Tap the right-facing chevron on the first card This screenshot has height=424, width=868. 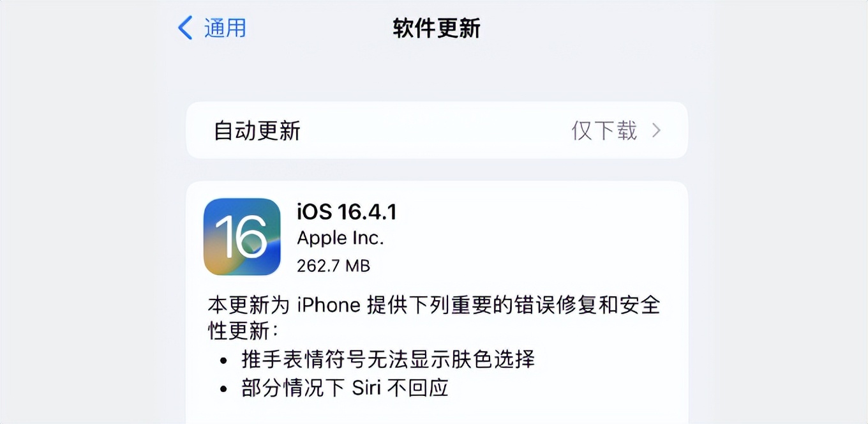point(655,130)
